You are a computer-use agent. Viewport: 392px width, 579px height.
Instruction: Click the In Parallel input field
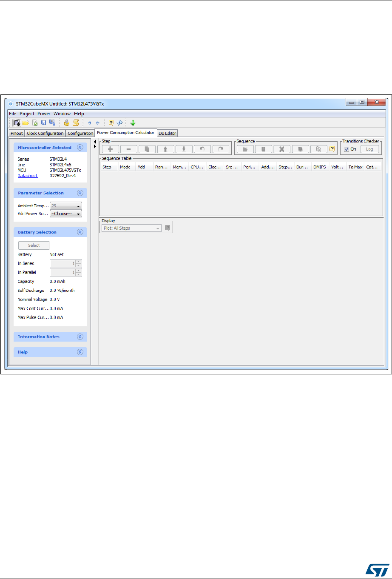[63, 272]
